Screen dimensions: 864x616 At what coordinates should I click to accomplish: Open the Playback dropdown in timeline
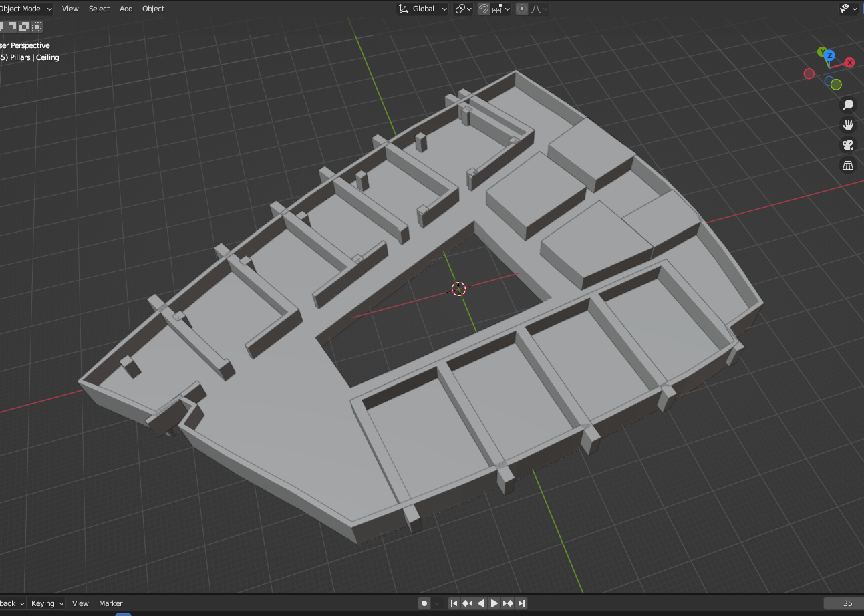12,603
